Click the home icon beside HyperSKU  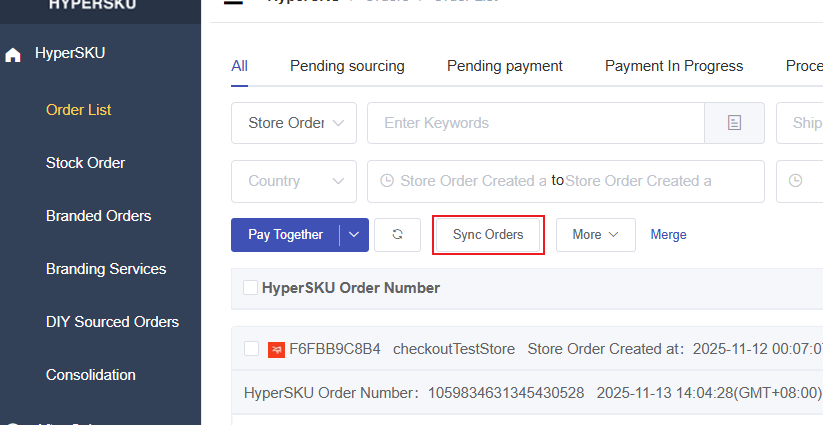pos(13,55)
